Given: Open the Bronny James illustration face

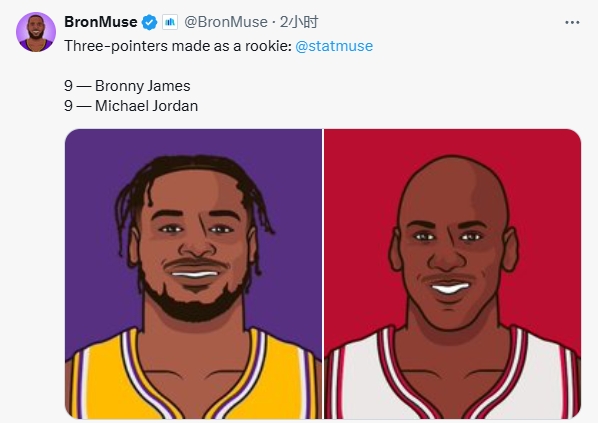Looking at the screenshot, I should click(194, 244).
